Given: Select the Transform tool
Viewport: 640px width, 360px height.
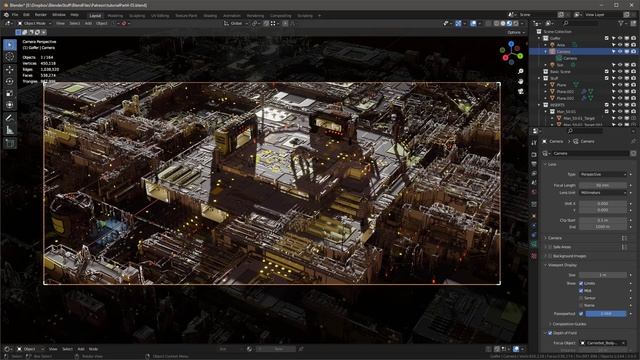Looking at the screenshot, I should point(10,105).
